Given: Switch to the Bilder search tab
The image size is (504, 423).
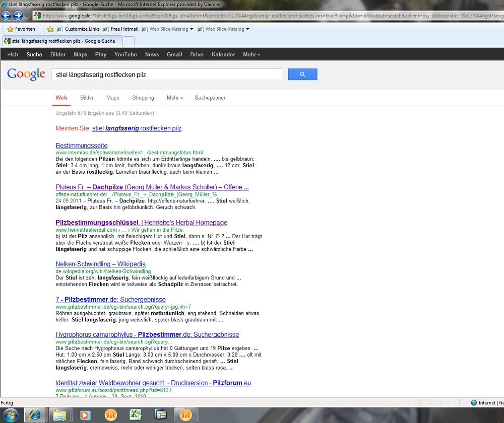Looking at the screenshot, I should pyautogui.click(x=87, y=98).
